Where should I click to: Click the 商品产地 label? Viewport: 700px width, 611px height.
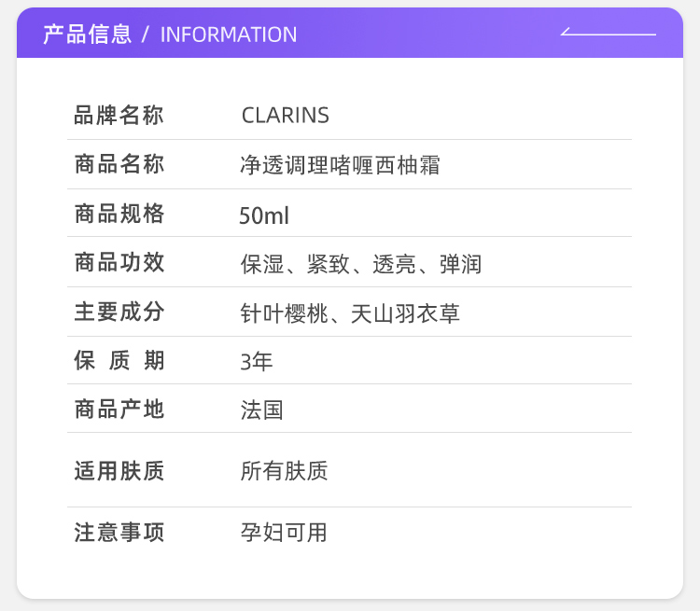119,409
